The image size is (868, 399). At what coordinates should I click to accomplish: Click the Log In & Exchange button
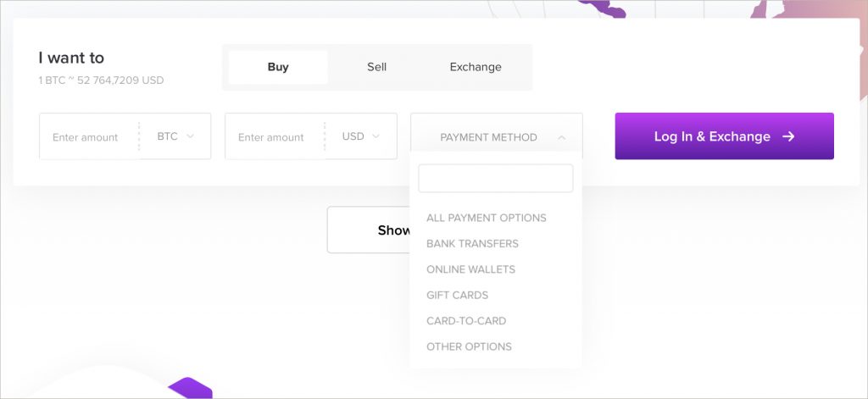pos(724,136)
